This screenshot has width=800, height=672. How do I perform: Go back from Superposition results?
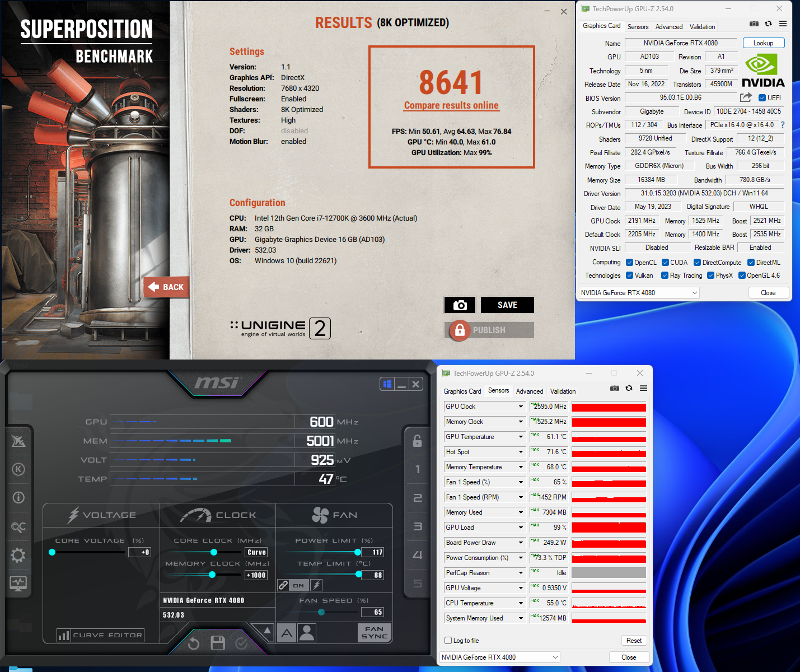[166, 287]
